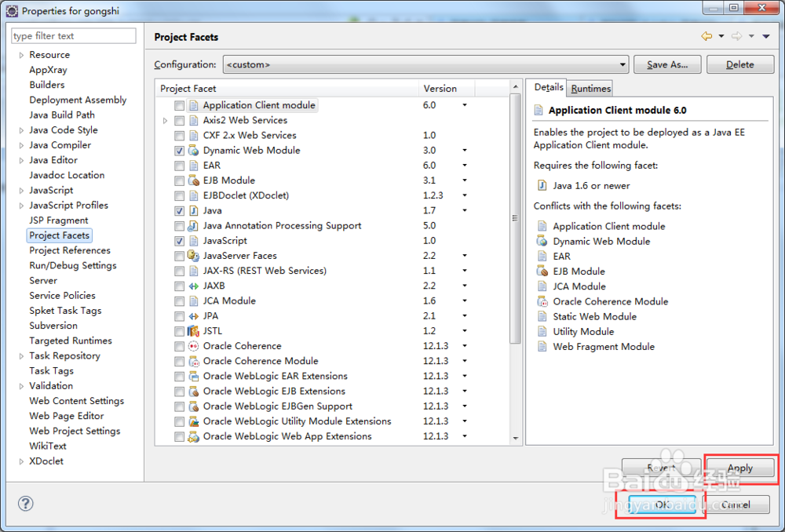Viewport: 785px width, 532px height.
Task: Click the Save As... button
Action: coord(667,64)
